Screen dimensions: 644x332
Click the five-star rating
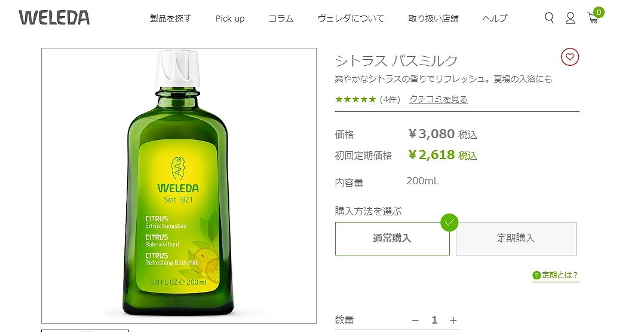click(x=355, y=99)
